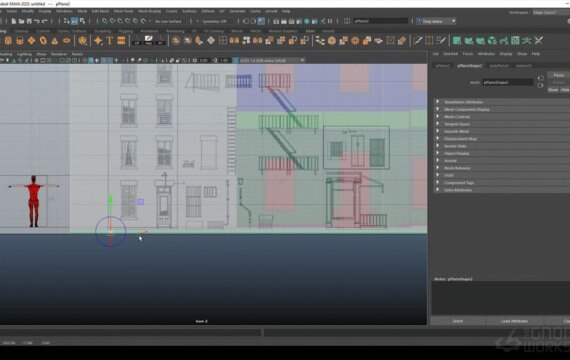Click the Cylindrical UV mapping green icon
The height and width of the screenshot is (360, 570).
point(469,40)
